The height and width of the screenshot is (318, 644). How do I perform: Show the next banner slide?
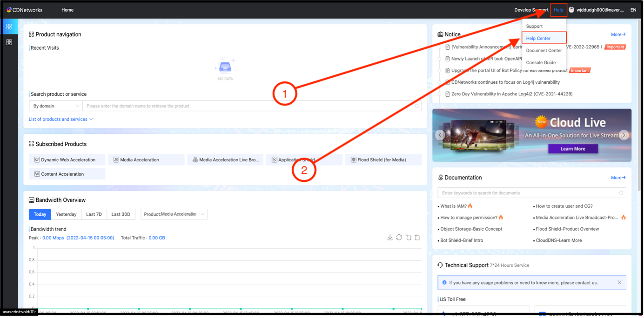(624, 135)
